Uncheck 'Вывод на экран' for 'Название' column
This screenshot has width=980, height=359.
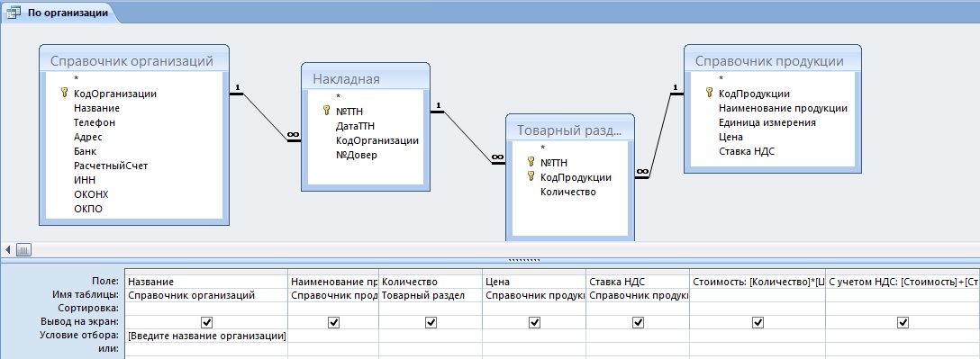[207, 322]
